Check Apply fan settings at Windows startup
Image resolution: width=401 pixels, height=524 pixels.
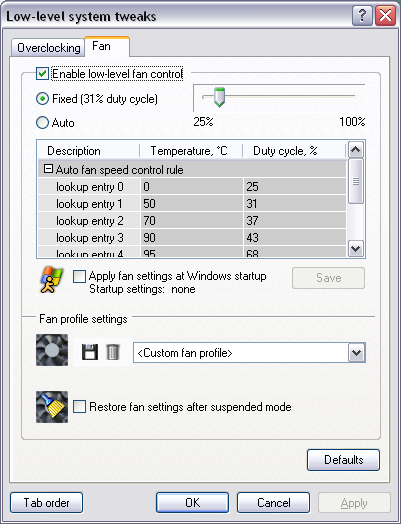click(x=79, y=277)
